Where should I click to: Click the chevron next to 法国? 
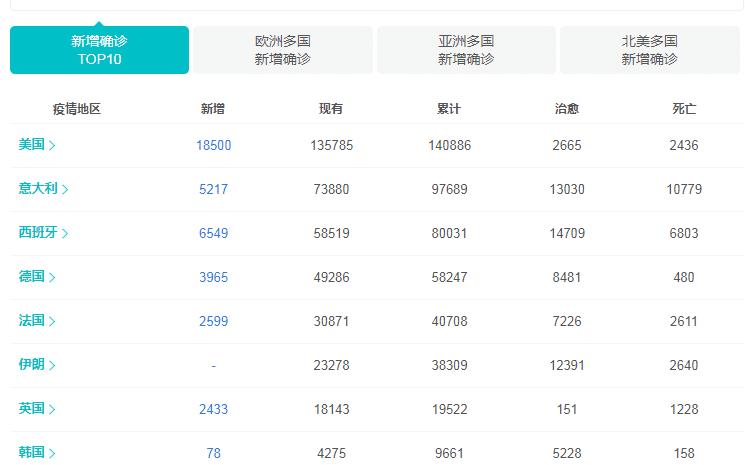52,322
